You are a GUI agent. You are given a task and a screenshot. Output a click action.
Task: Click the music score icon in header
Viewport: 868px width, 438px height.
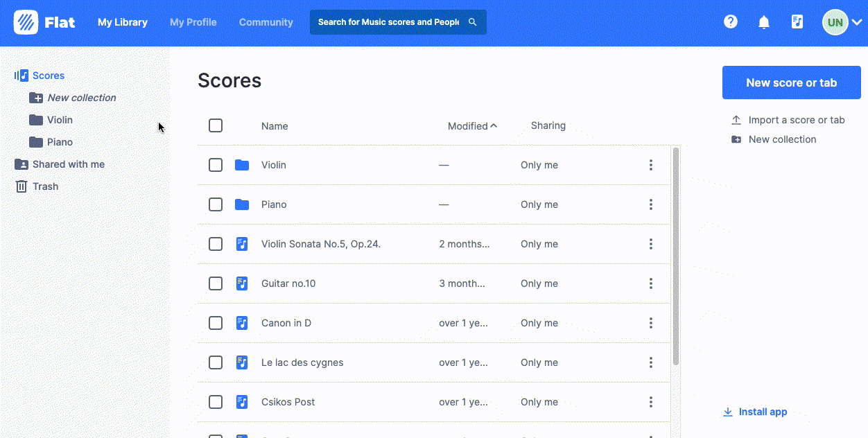coord(797,22)
